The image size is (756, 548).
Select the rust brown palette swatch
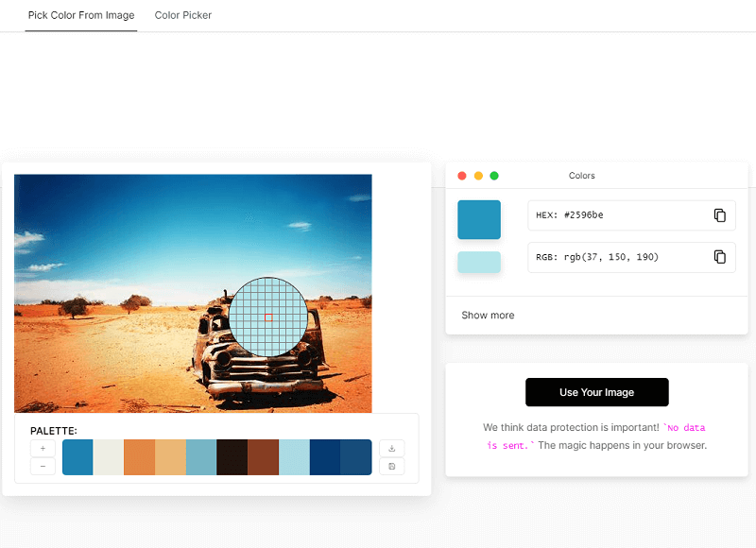264,457
